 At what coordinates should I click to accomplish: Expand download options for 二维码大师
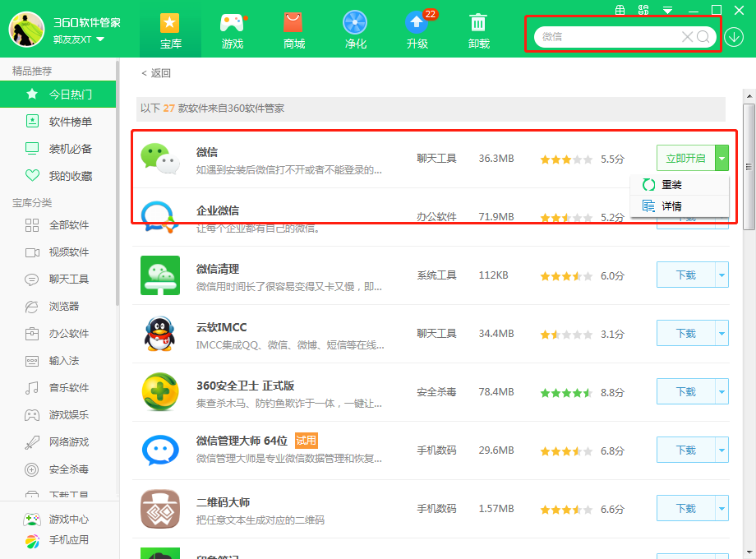tap(721, 508)
